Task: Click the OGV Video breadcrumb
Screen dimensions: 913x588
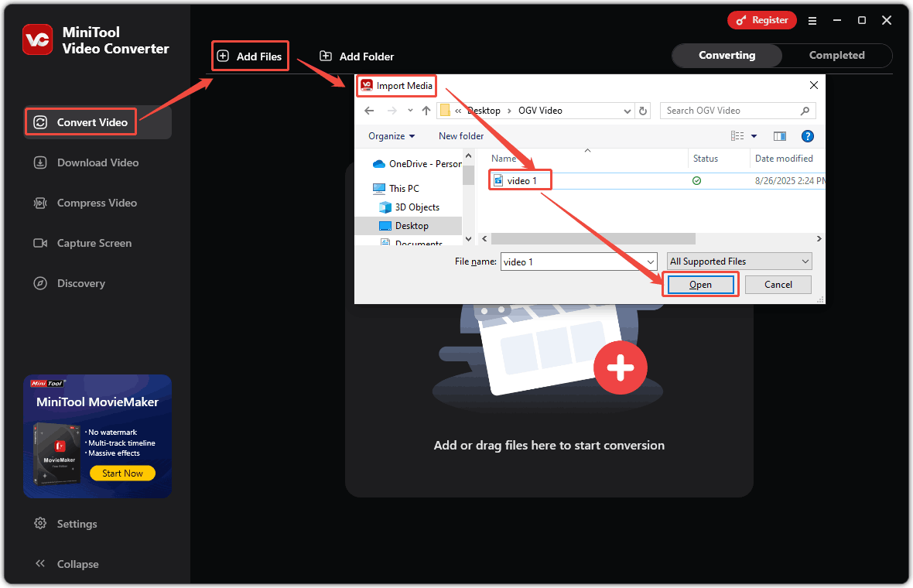Action: 540,111
